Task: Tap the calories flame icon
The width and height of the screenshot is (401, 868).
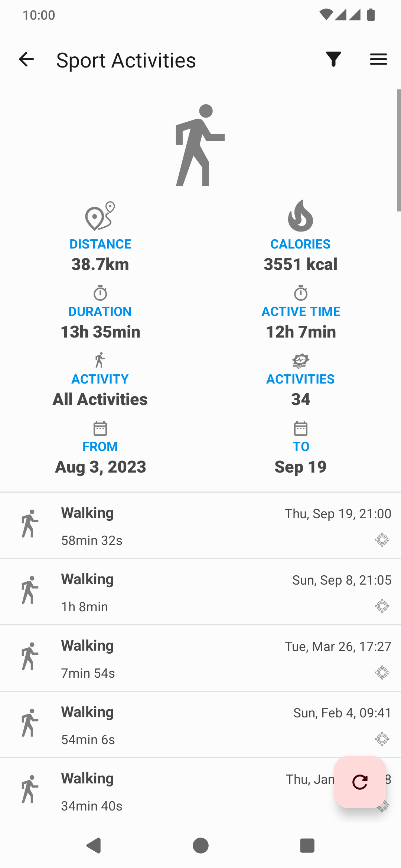Action: pyautogui.click(x=300, y=216)
